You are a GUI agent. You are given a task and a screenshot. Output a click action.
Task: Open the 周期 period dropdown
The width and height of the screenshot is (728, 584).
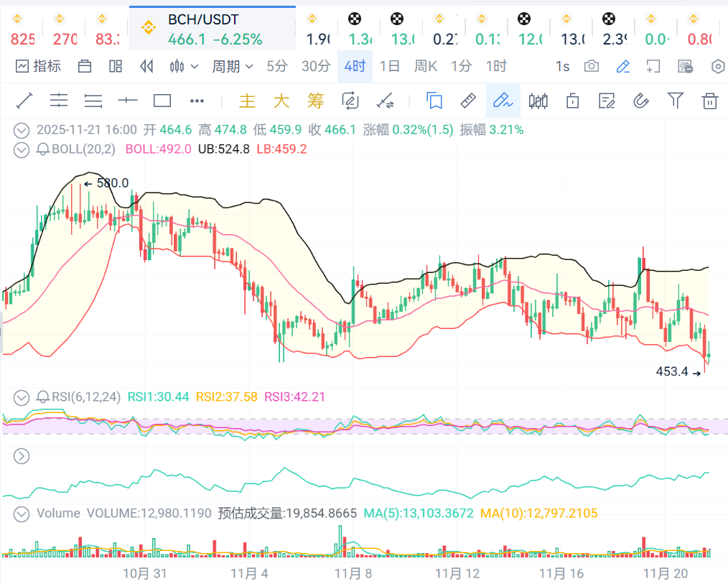[x=232, y=67]
